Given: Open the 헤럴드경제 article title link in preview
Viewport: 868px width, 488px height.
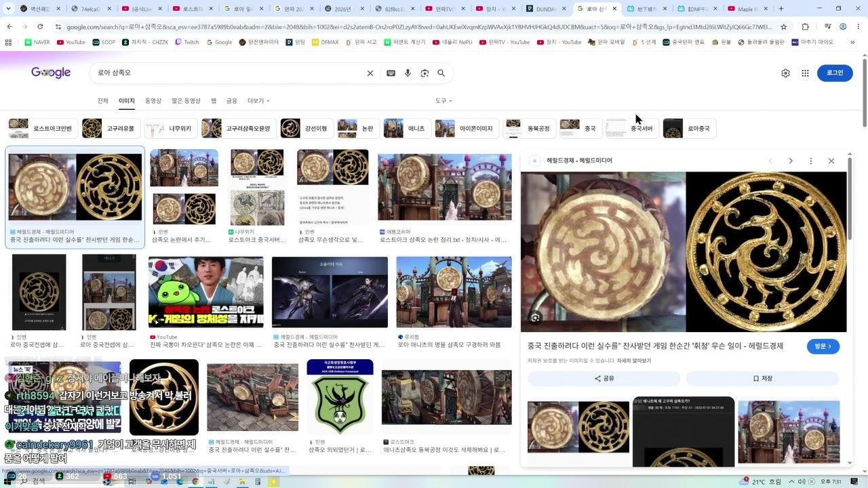Looking at the screenshot, I should pyautogui.click(x=655, y=346).
